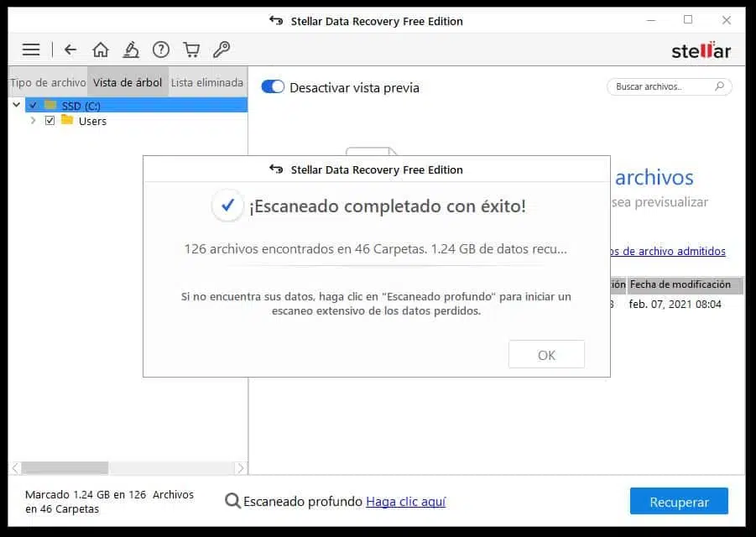The height and width of the screenshot is (537, 756).
Task: Click the tree panel horizontal scrollbar thumb
Action: pyautogui.click(x=65, y=467)
